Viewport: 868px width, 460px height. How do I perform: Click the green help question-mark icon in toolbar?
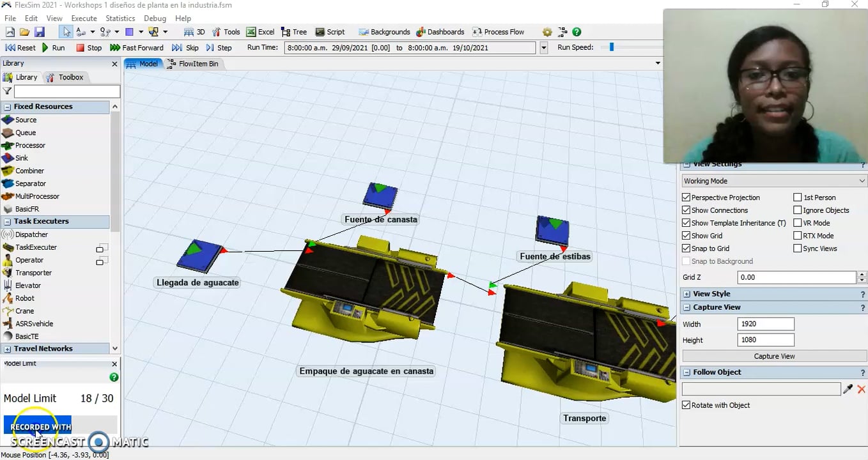(x=577, y=32)
